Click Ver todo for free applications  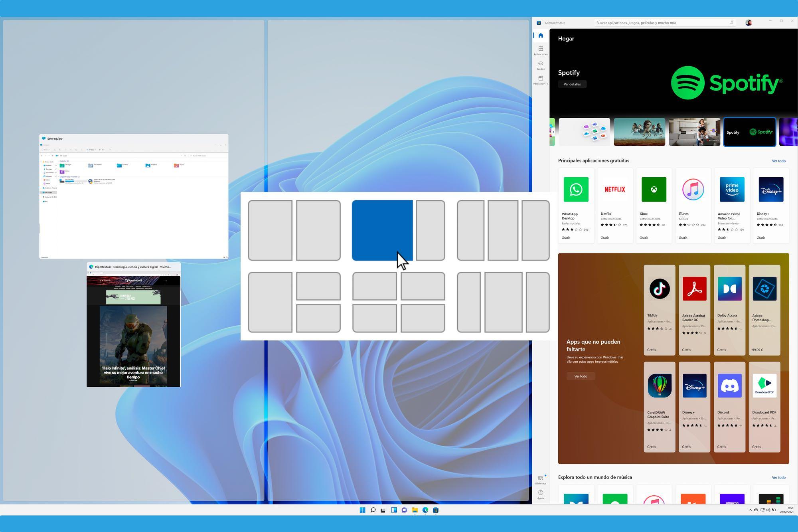tap(778, 161)
